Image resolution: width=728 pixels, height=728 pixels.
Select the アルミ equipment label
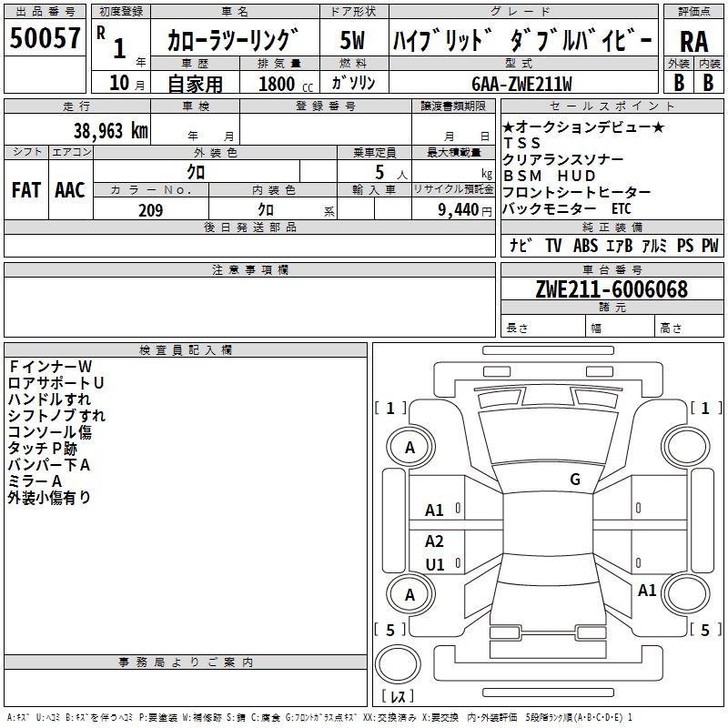coord(654,246)
